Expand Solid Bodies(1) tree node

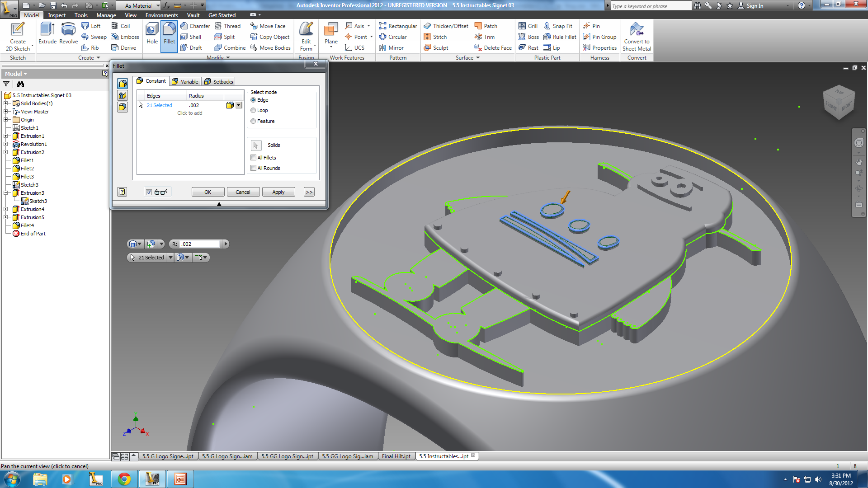tap(6, 103)
